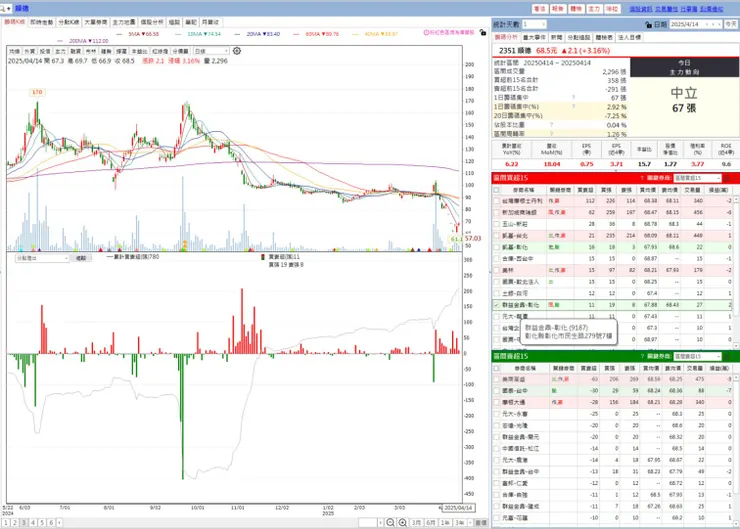
Task: Click the 今天 button
Action: (x=731, y=24)
